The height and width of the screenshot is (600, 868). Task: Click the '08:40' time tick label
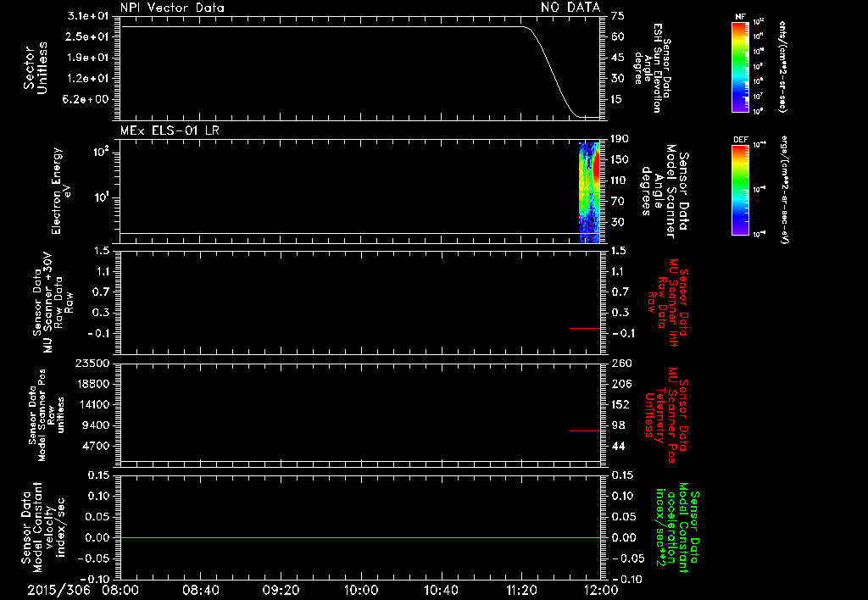tap(201, 590)
